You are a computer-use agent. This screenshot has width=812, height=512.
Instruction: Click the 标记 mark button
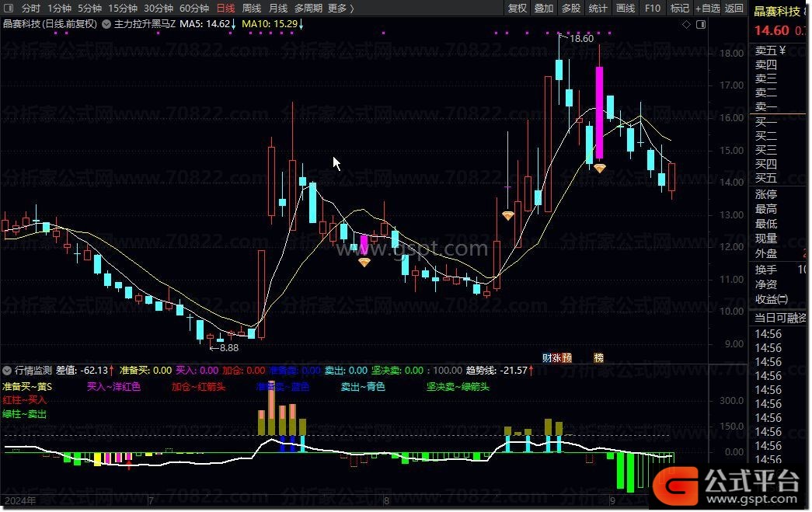point(679,9)
